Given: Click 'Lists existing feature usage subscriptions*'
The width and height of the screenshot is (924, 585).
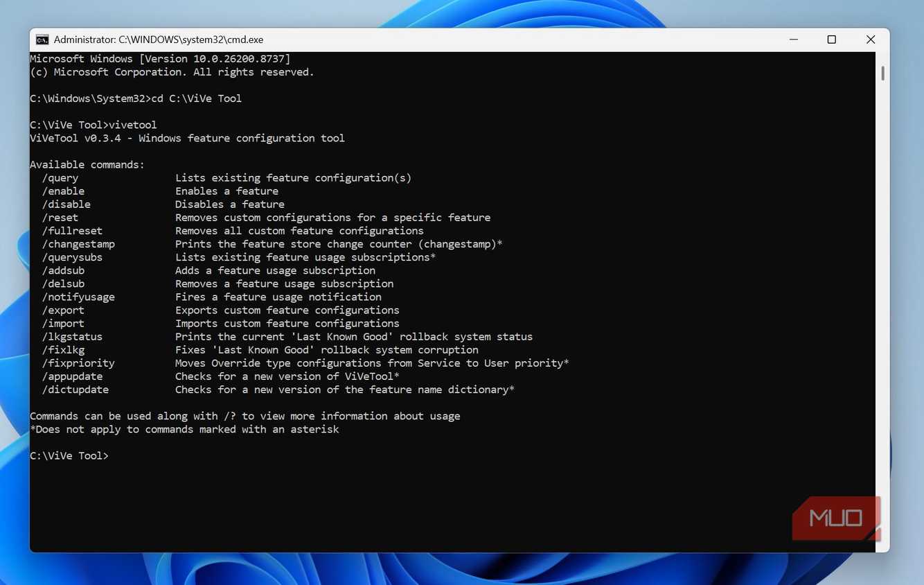Looking at the screenshot, I should click(305, 257).
